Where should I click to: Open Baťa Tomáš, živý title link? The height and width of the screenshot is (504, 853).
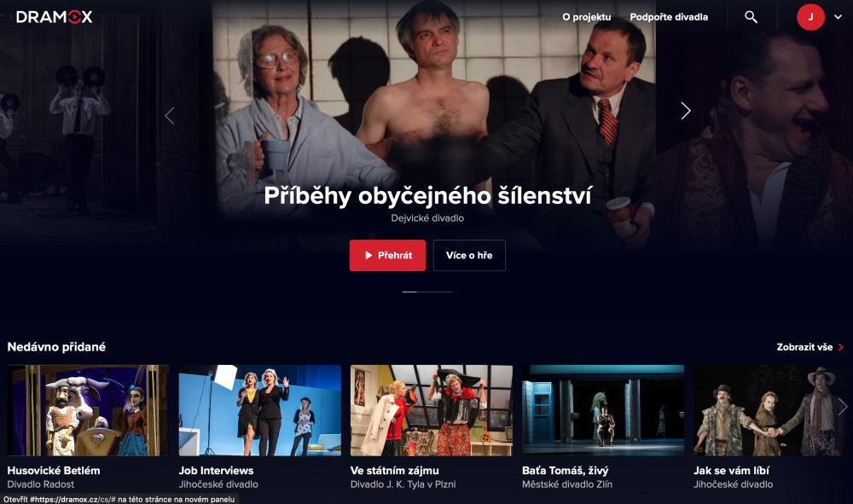(x=566, y=470)
